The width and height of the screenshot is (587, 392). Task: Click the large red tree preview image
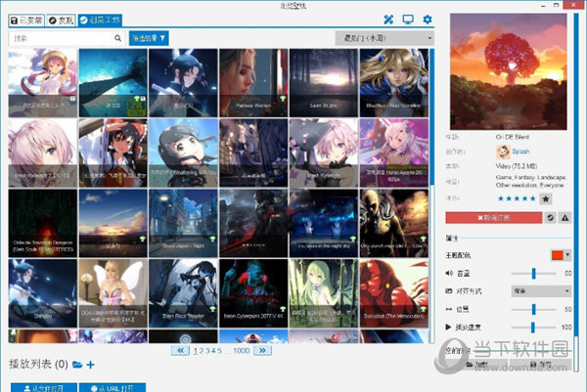click(x=509, y=71)
